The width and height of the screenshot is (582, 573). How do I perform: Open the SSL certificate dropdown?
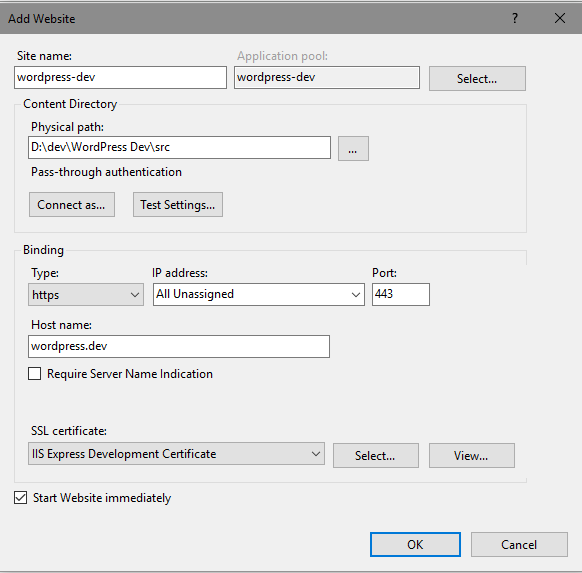pos(176,454)
